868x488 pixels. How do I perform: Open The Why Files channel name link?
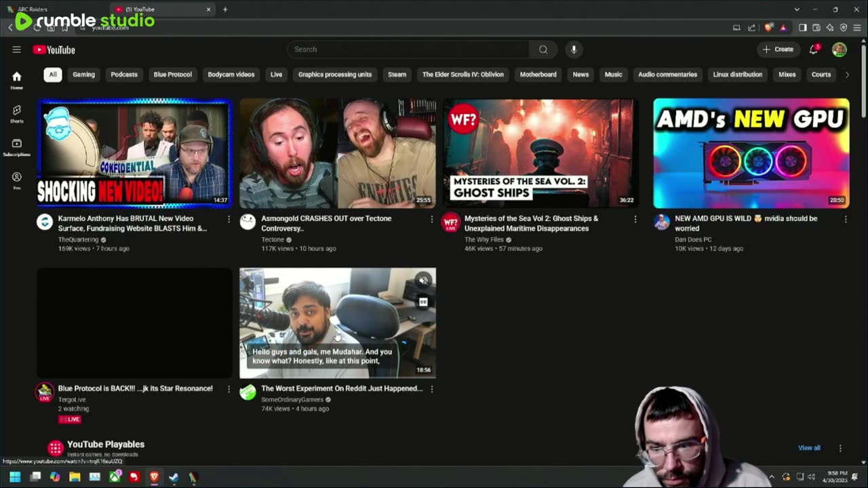pos(484,239)
